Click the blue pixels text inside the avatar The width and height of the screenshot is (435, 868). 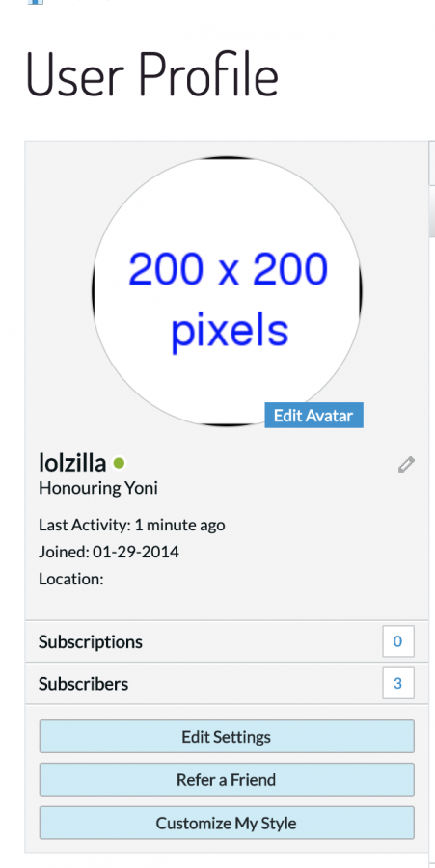(230, 332)
